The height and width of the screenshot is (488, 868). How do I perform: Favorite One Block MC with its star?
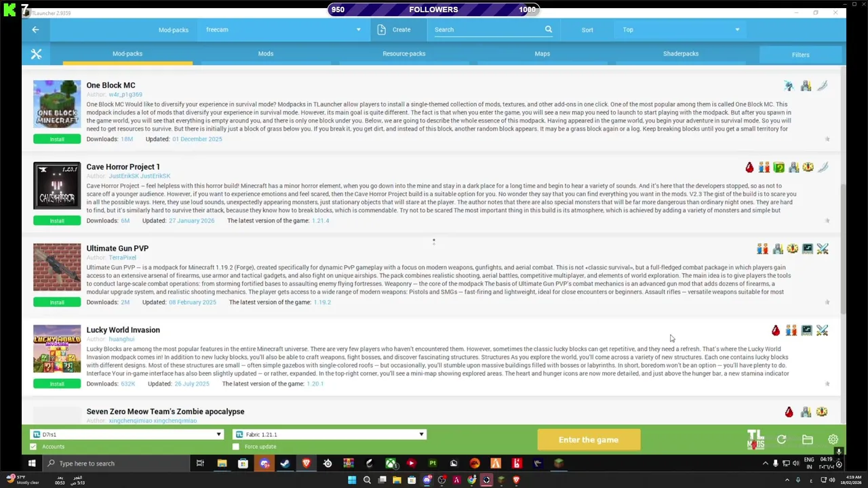827,139
